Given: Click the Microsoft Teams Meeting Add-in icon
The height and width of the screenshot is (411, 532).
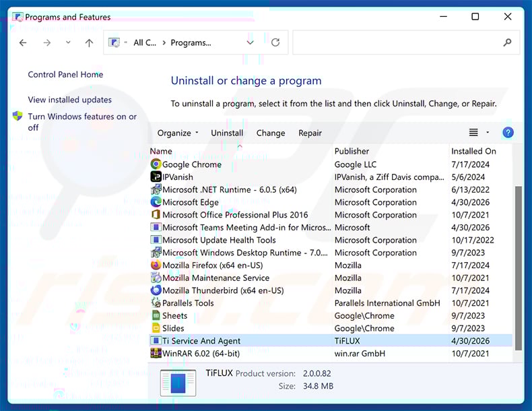Looking at the screenshot, I should click(x=156, y=227).
